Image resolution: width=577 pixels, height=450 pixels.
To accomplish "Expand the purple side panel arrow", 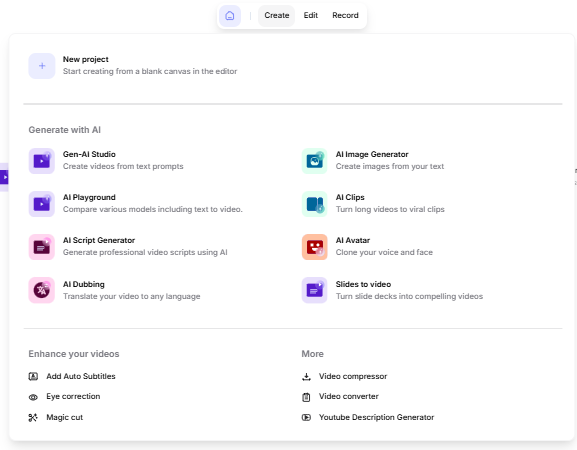I will 4,177.
